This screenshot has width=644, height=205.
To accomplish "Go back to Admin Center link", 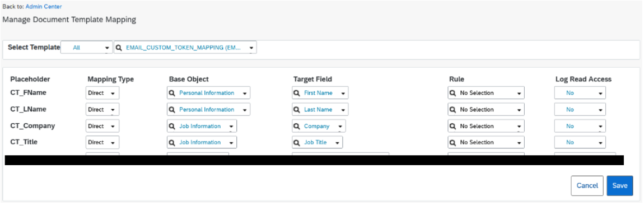I will (x=44, y=7).
